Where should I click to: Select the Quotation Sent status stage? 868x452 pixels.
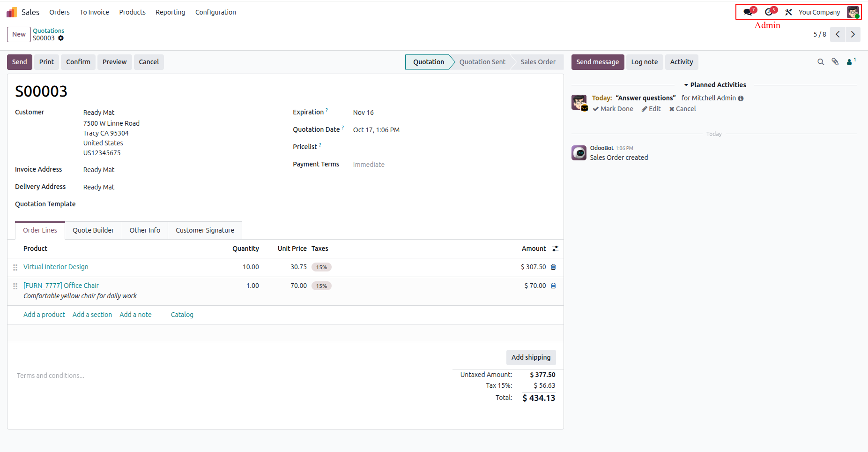[x=482, y=62]
